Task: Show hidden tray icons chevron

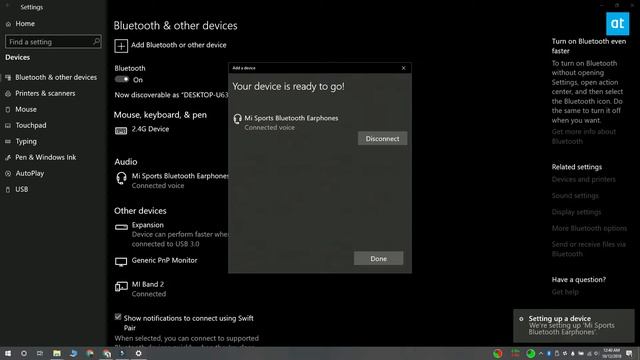Action: click(541, 353)
